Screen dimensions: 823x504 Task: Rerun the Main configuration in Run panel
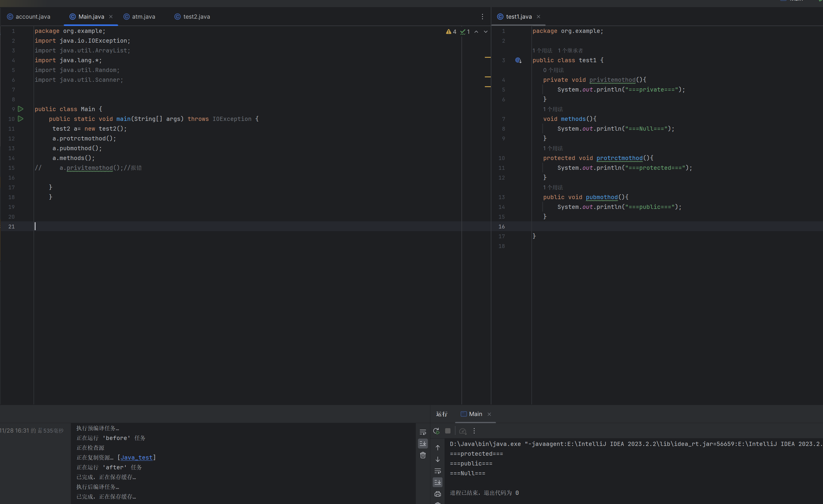point(436,431)
